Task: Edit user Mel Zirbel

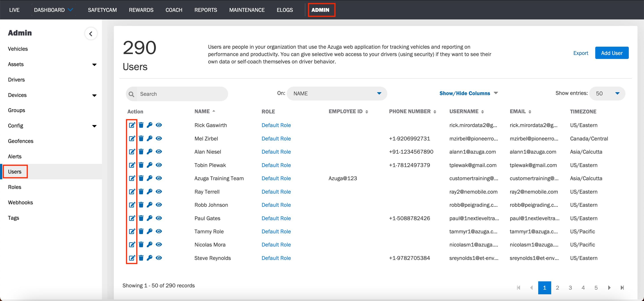Action: pyautogui.click(x=132, y=138)
